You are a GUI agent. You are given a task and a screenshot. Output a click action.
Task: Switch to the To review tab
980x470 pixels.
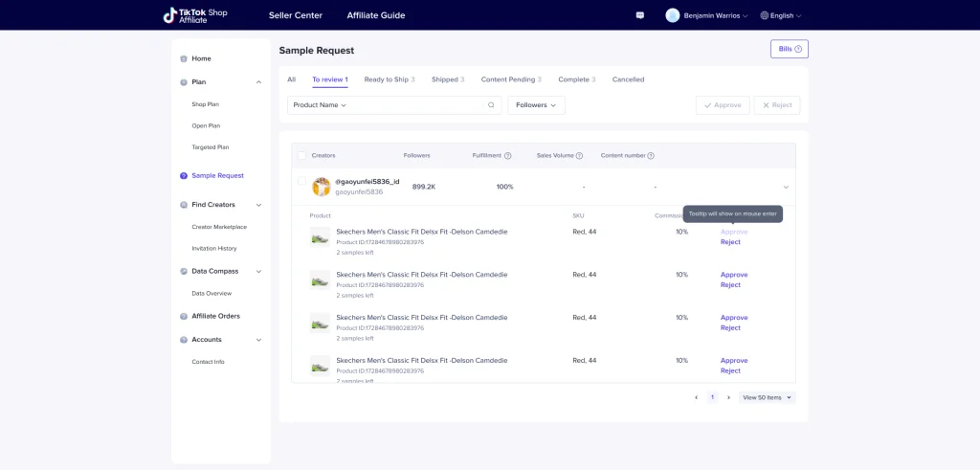330,79
